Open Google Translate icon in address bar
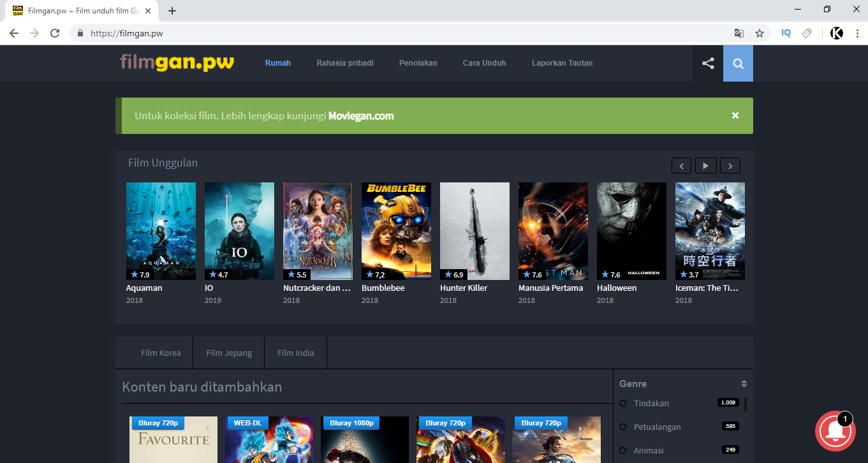This screenshot has height=463, width=868. tap(740, 32)
